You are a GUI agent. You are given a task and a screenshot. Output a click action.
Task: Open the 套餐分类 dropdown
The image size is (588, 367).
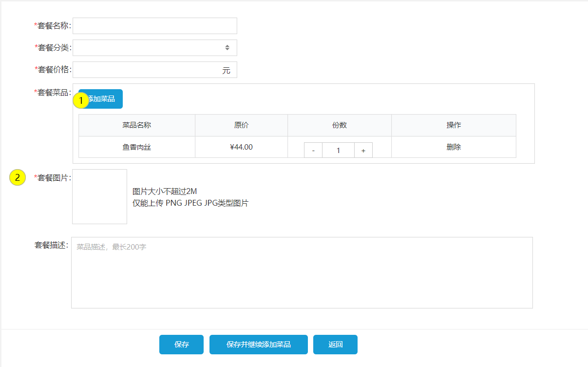pyautogui.click(x=154, y=48)
